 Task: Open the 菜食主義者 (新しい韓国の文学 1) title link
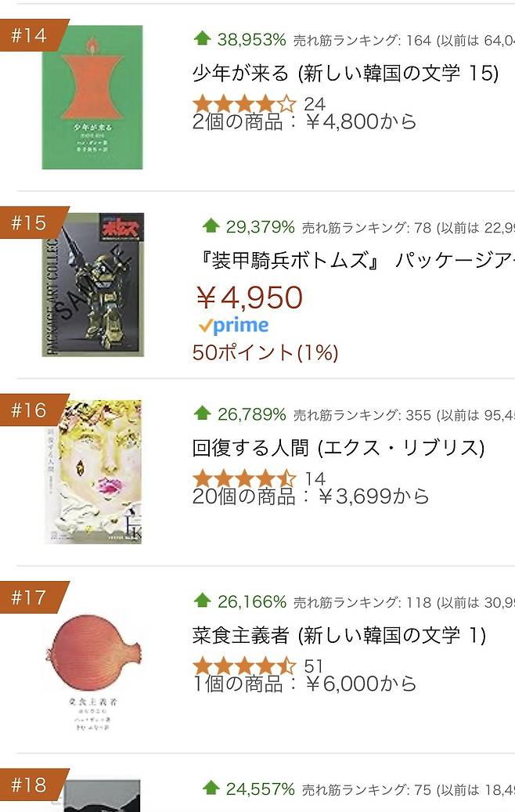pyautogui.click(x=339, y=635)
